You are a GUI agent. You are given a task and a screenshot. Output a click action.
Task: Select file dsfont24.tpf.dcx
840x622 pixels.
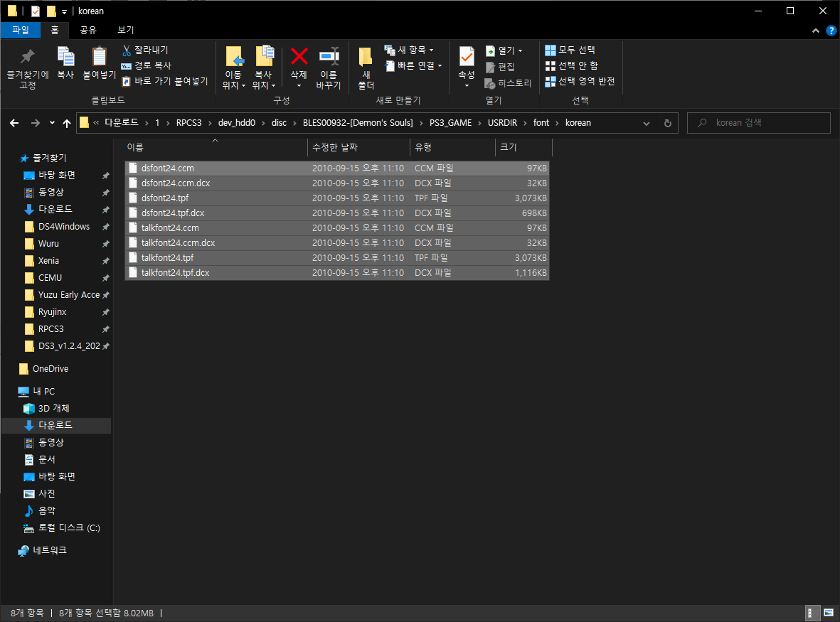coord(337,213)
